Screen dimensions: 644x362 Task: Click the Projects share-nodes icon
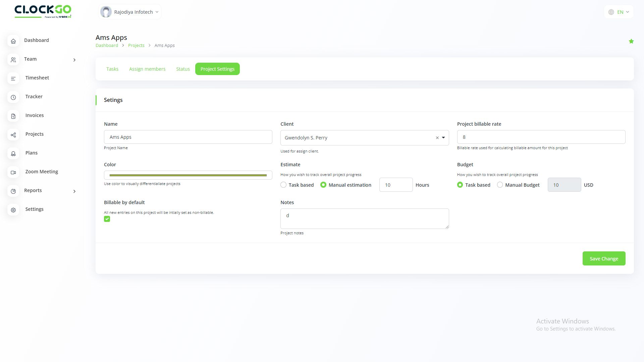tap(13, 135)
